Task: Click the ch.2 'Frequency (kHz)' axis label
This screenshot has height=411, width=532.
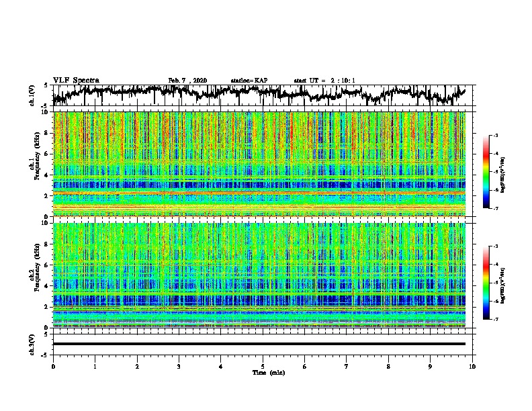Action: [x=37, y=267]
